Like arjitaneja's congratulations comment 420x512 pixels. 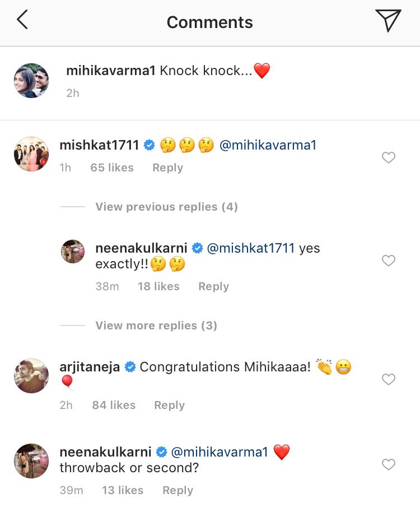(389, 379)
